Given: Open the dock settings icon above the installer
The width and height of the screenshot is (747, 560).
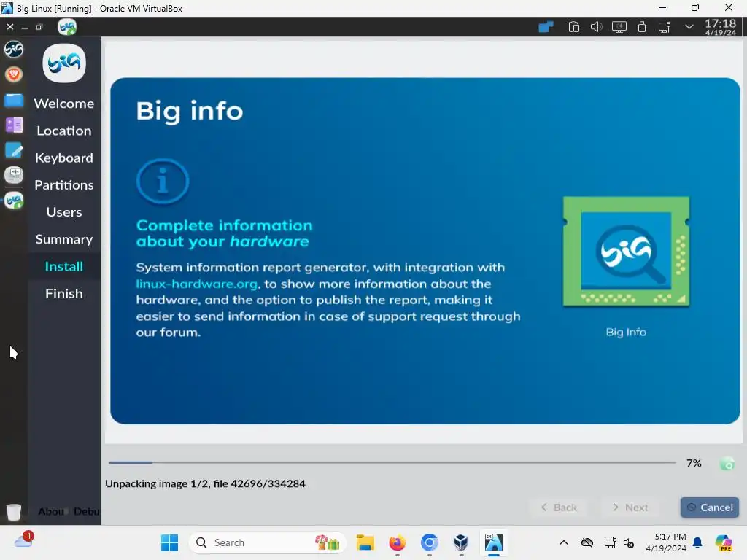Looking at the screenshot, I should [x=14, y=175].
